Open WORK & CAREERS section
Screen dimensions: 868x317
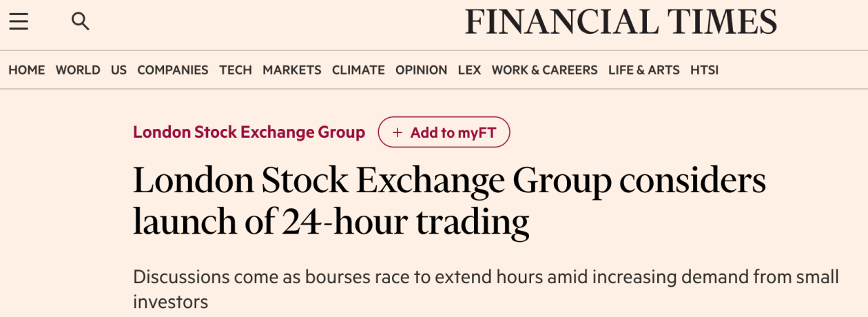click(544, 70)
